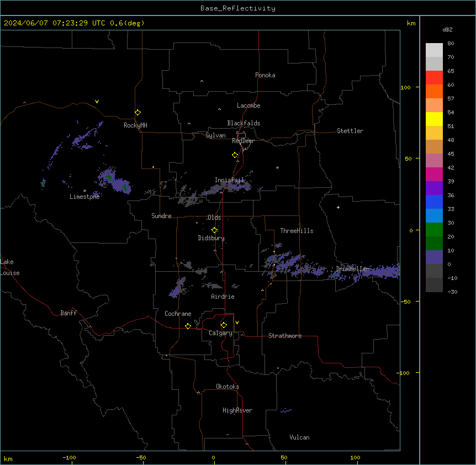Click the Limestone label
Screen dimensions: 476x465
pos(84,197)
